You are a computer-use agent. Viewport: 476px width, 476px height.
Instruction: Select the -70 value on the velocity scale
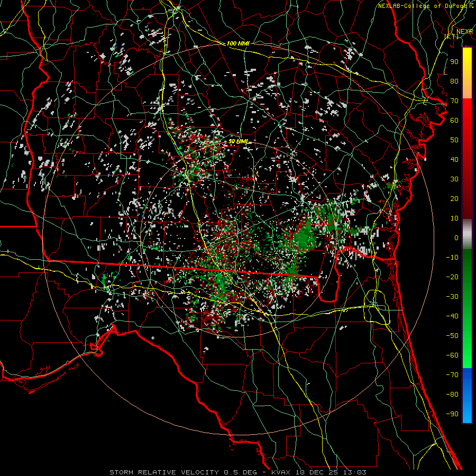(x=452, y=375)
